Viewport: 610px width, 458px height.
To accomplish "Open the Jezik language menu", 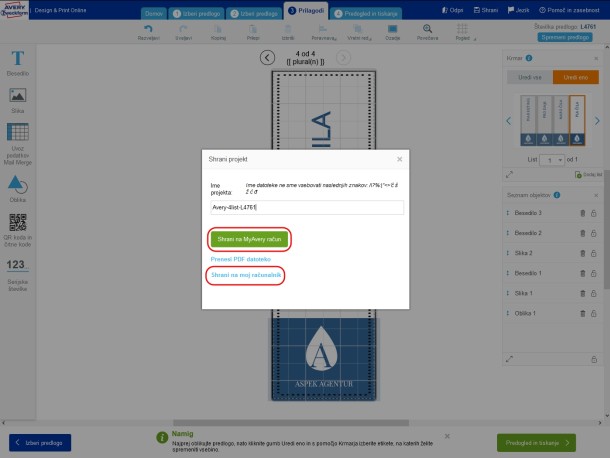I will point(518,10).
